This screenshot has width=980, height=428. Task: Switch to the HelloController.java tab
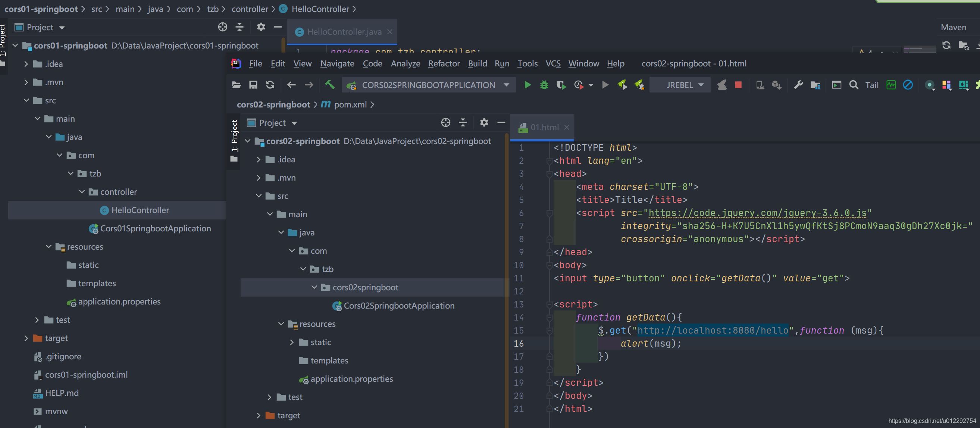tap(344, 32)
